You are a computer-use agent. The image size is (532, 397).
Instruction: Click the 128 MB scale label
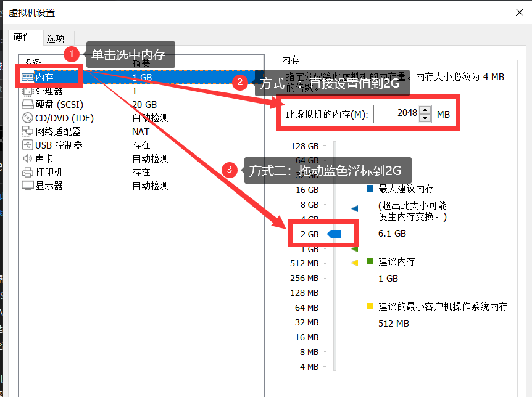click(x=304, y=293)
